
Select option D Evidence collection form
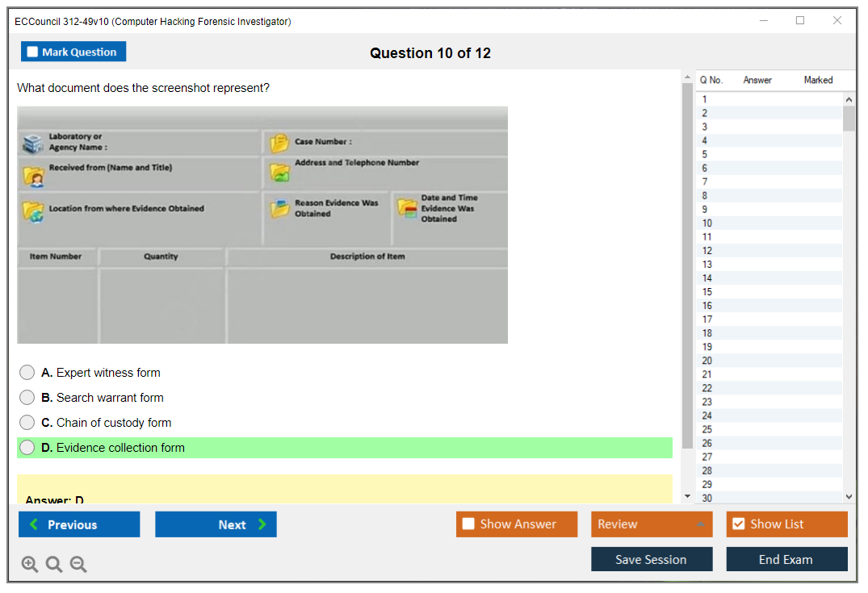click(27, 448)
